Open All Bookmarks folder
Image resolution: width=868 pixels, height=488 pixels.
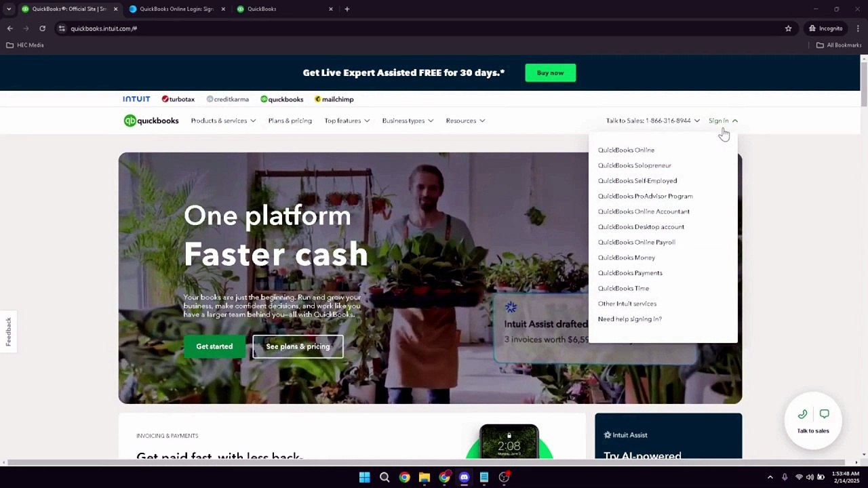[839, 45]
